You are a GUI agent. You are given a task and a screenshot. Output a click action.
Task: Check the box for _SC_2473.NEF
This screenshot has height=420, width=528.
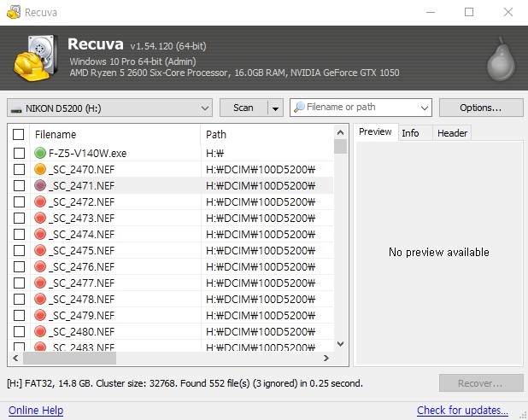[19, 219]
